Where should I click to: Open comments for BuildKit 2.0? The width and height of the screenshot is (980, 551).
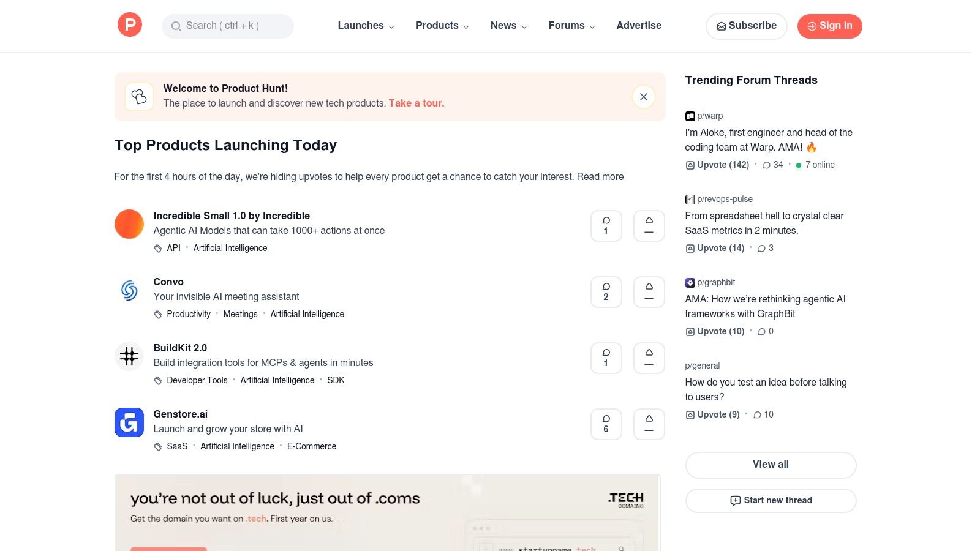pos(606,358)
